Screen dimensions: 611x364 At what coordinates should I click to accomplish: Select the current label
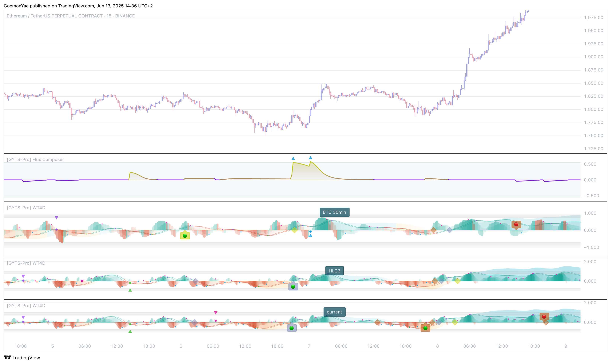[x=334, y=312]
